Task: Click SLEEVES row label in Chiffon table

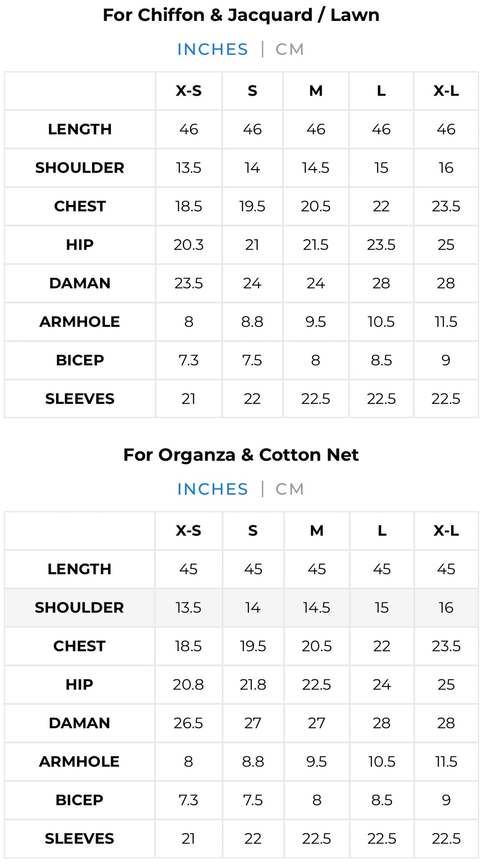Action: 80,399
